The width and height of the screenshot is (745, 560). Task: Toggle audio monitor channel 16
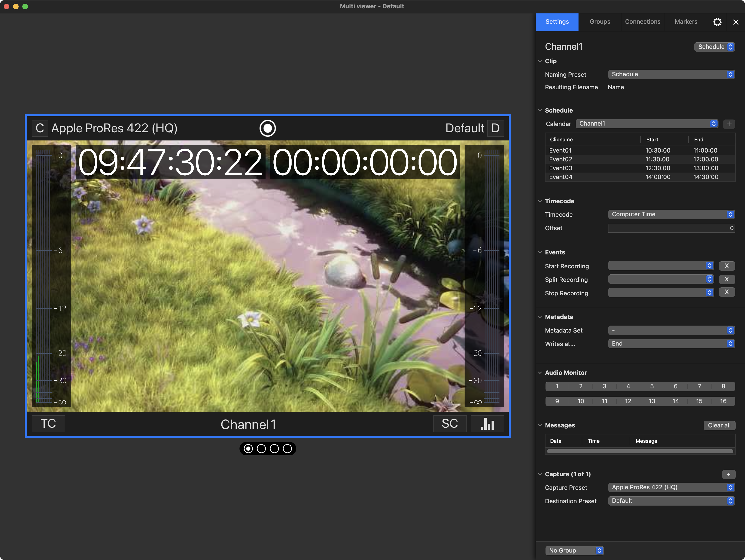pos(723,401)
